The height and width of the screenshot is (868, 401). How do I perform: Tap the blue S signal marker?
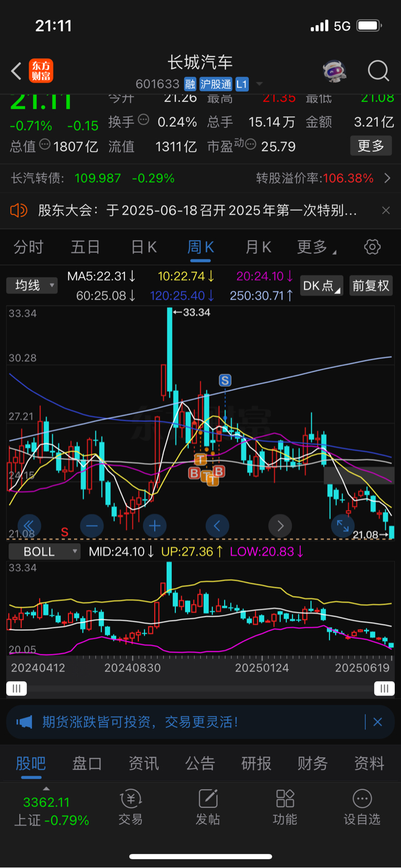[x=225, y=381]
